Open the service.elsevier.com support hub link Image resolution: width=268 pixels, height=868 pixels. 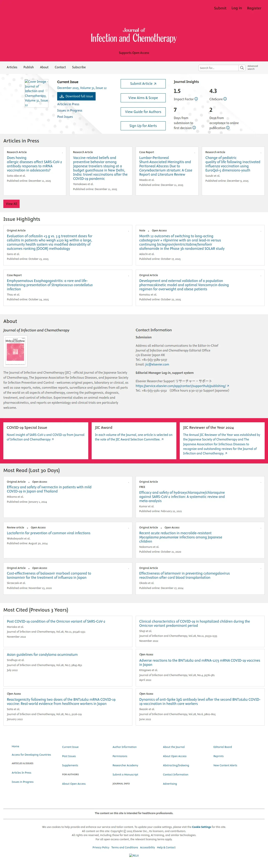click(182, 386)
